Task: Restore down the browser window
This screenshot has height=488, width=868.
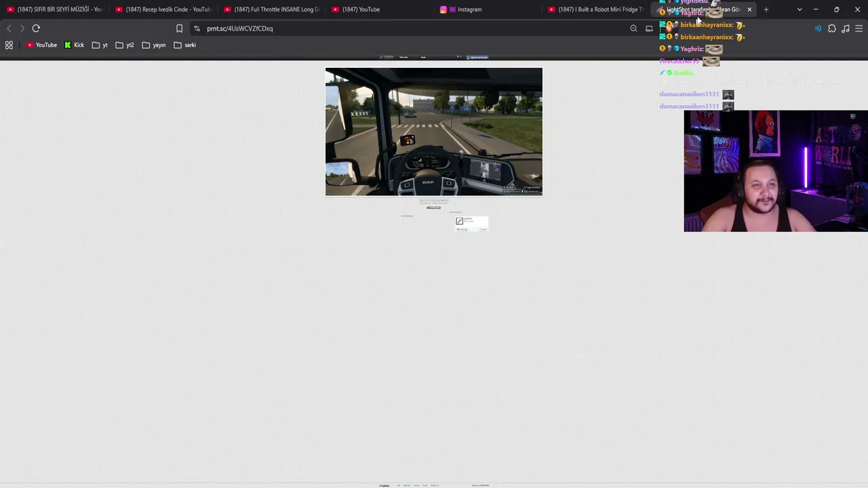Action: (x=837, y=9)
